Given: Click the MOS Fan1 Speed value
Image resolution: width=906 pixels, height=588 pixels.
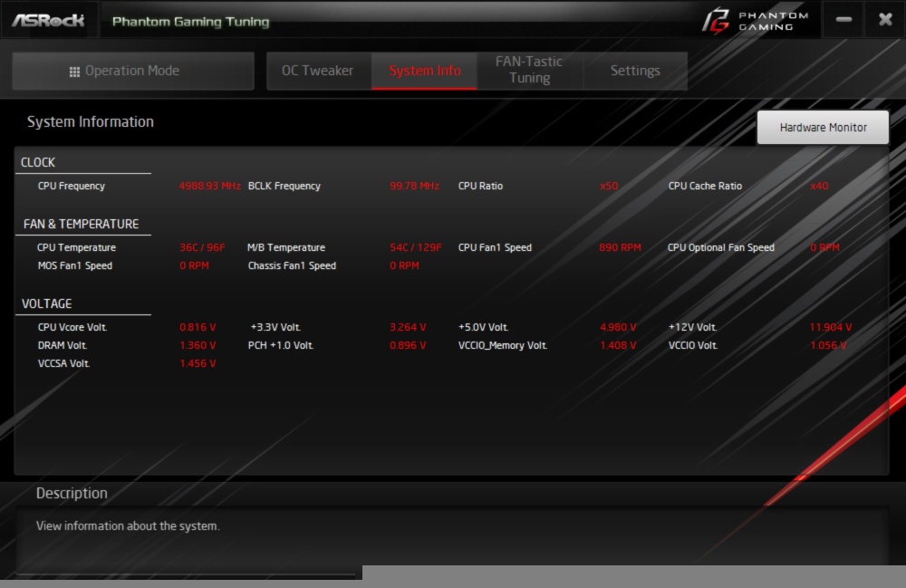Looking at the screenshot, I should 194,265.
